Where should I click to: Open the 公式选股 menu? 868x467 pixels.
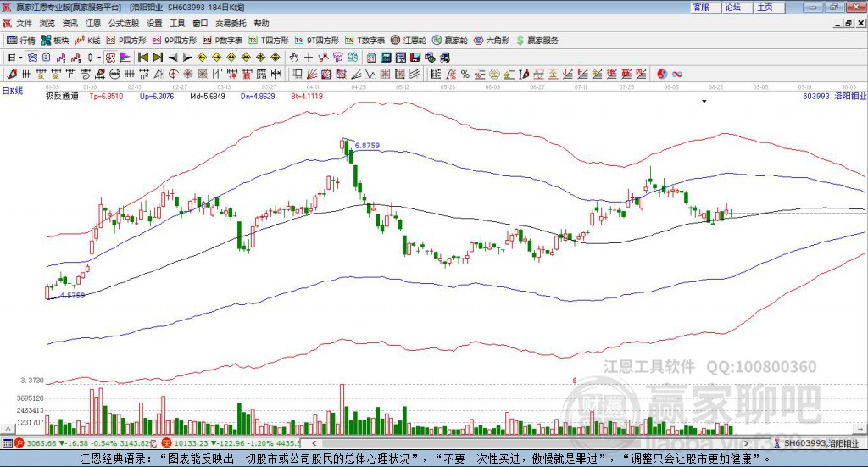tap(124, 23)
